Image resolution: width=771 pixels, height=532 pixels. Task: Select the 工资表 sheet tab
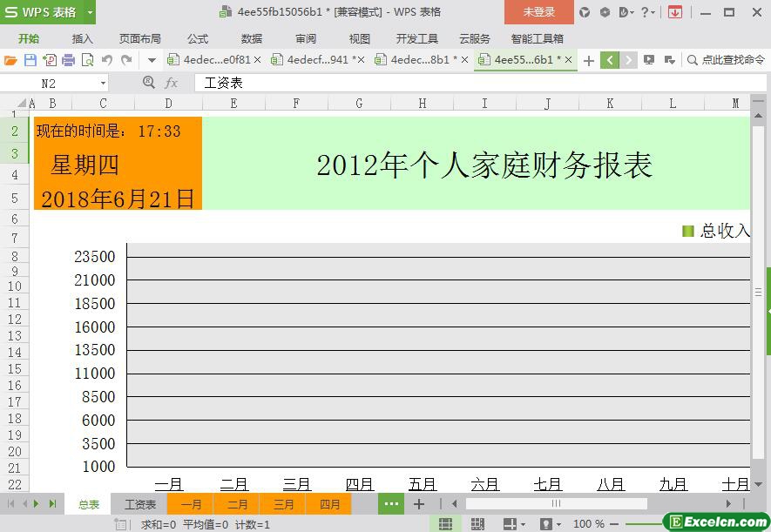tap(139, 504)
